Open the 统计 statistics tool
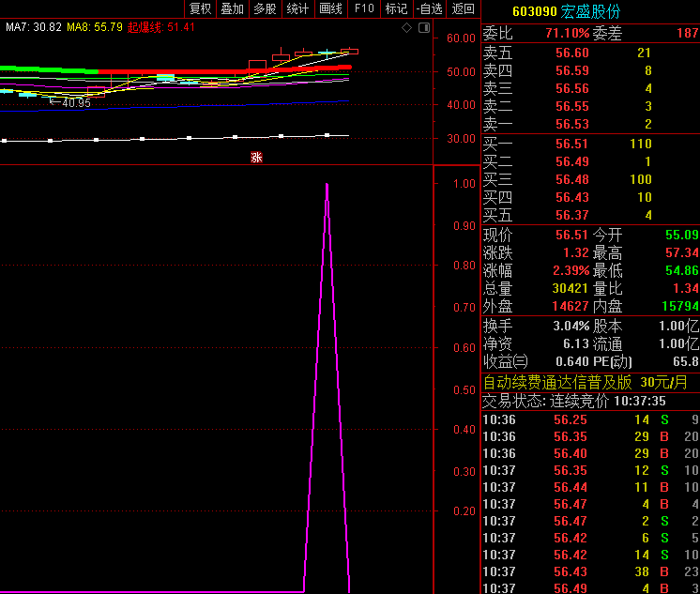This screenshot has width=700, height=594. [x=297, y=9]
